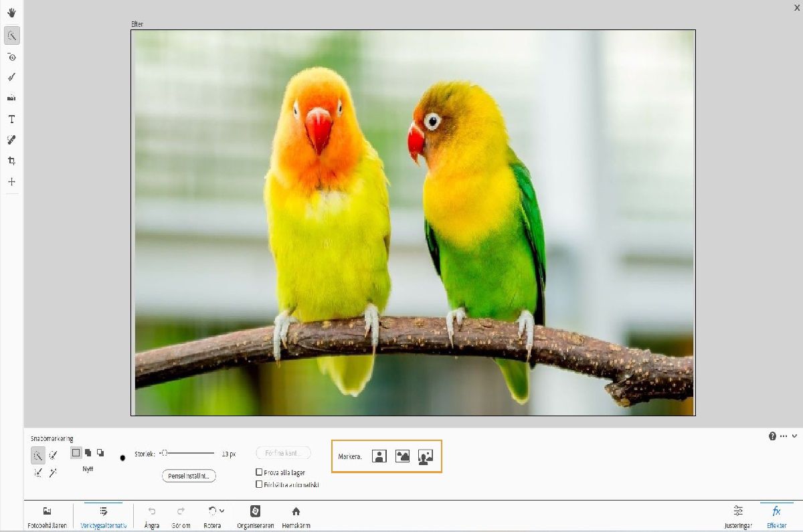Select the Quick Selection tool in left toolbar
Viewport: 803px width, 532px height.
point(11,35)
